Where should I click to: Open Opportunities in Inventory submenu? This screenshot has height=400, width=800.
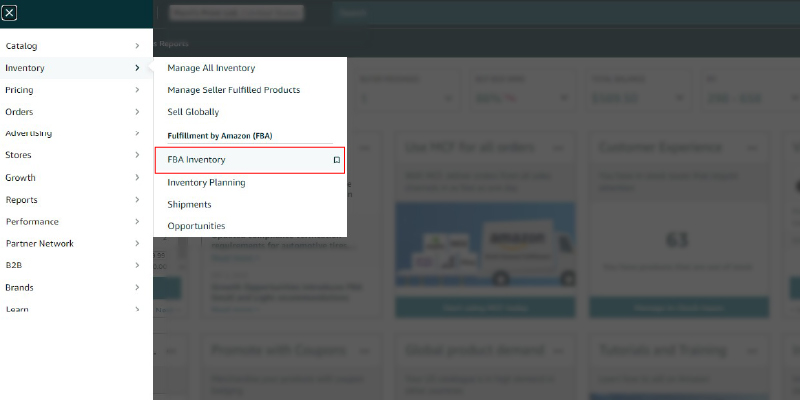click(196, 226)
